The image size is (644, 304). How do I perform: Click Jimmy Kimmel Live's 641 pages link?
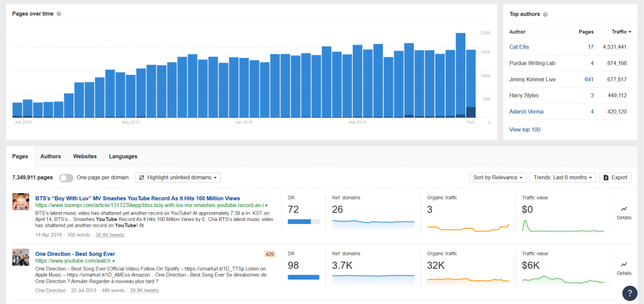pos(589,80)
